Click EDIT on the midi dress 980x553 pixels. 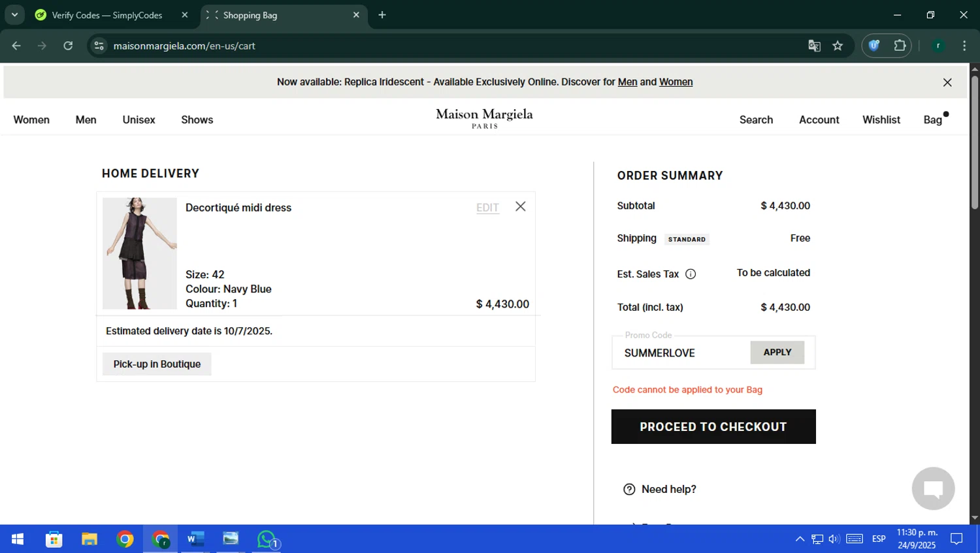pyautogui.click(x=487, y=208)
